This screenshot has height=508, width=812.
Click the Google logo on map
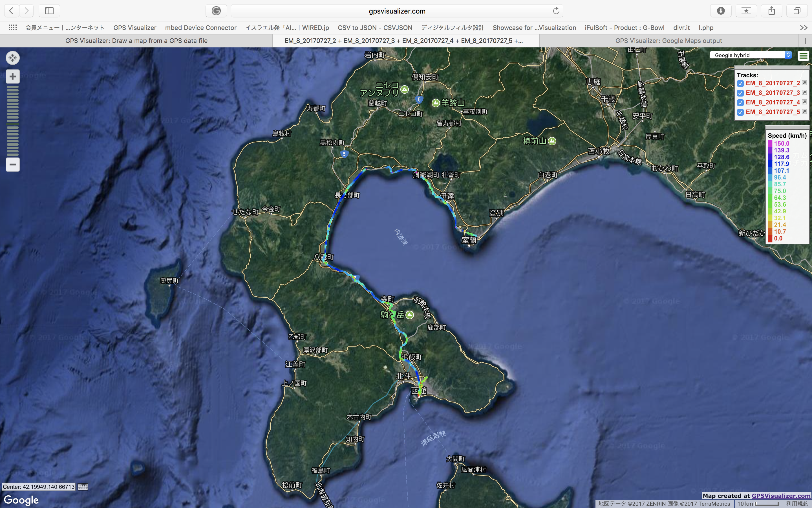click(21, 500)
